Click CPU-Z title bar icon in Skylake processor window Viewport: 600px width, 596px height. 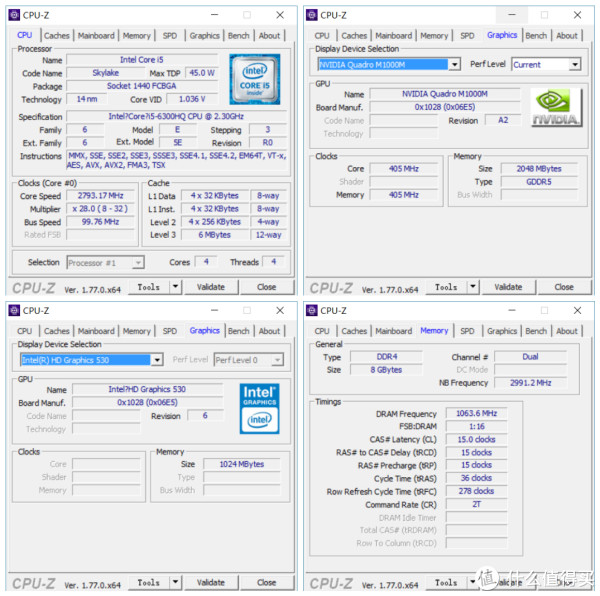14,15
